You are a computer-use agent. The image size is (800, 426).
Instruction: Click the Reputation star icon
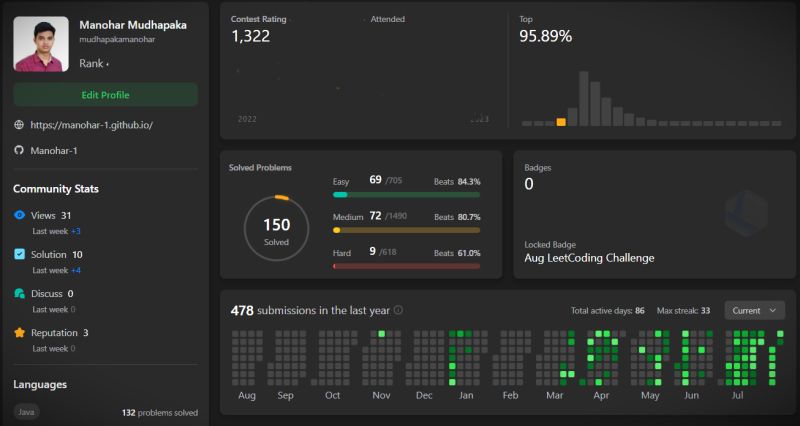tap(19, 333)
